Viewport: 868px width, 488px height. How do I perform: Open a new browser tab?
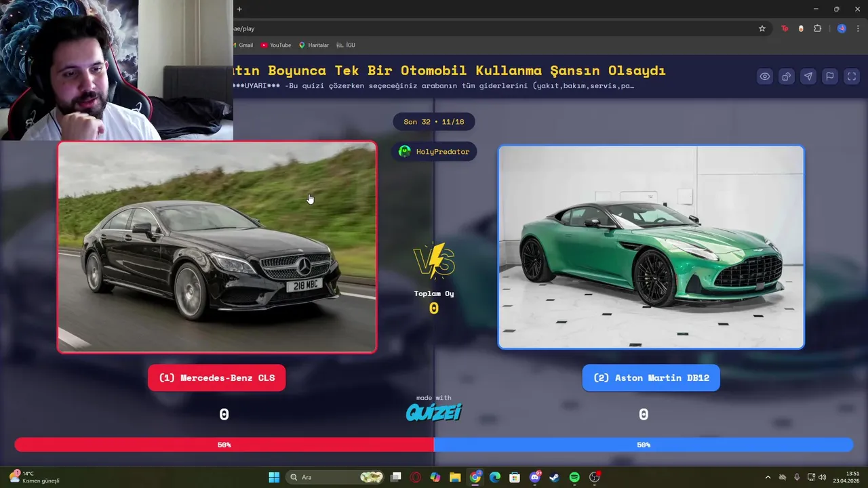point(239,9)
